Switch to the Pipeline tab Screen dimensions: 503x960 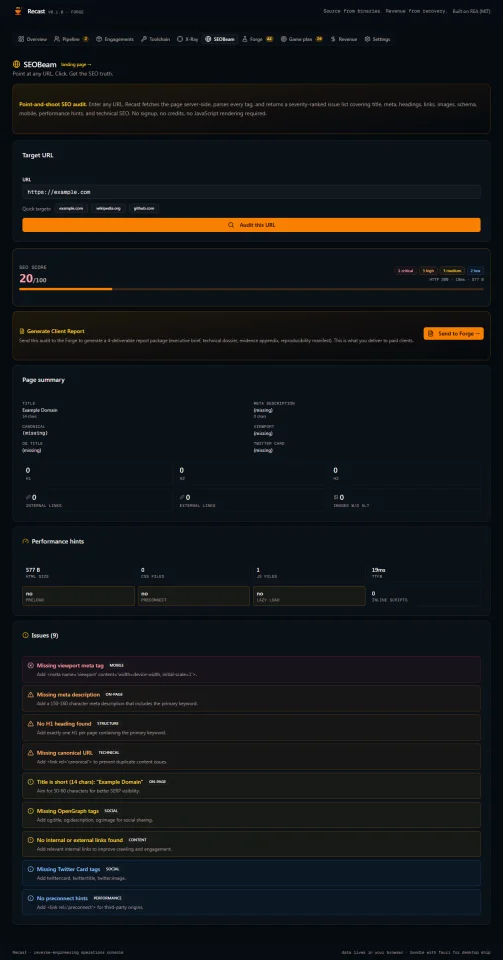[x=71, y=39]
